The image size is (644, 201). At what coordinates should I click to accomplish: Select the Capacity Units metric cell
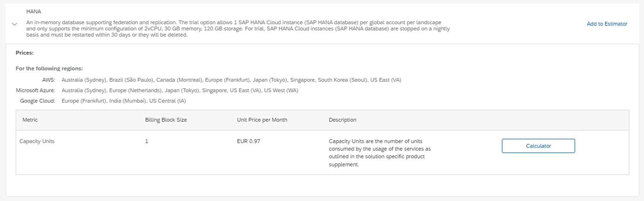pyautogui.click(x=37, y=141)
